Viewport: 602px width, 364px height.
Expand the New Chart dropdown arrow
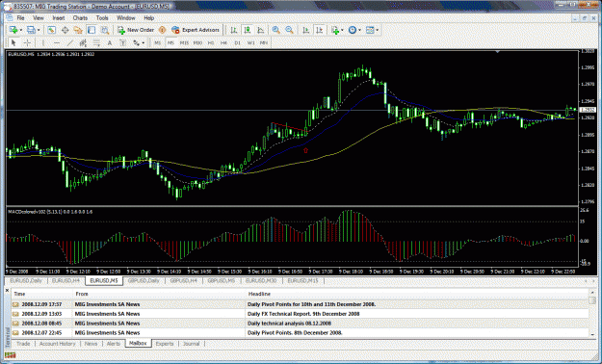click(21, 30)
